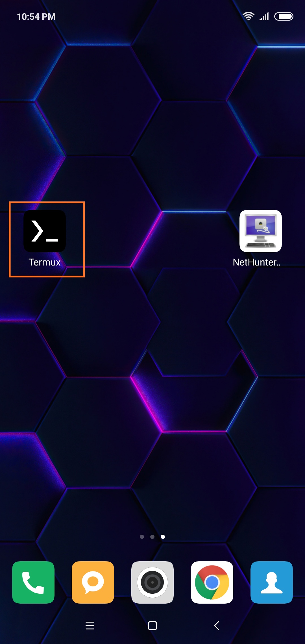Tap the recent apps menu button
This screenshot has height=644, width=305.
pyautogui.click(x=90, y=626)
